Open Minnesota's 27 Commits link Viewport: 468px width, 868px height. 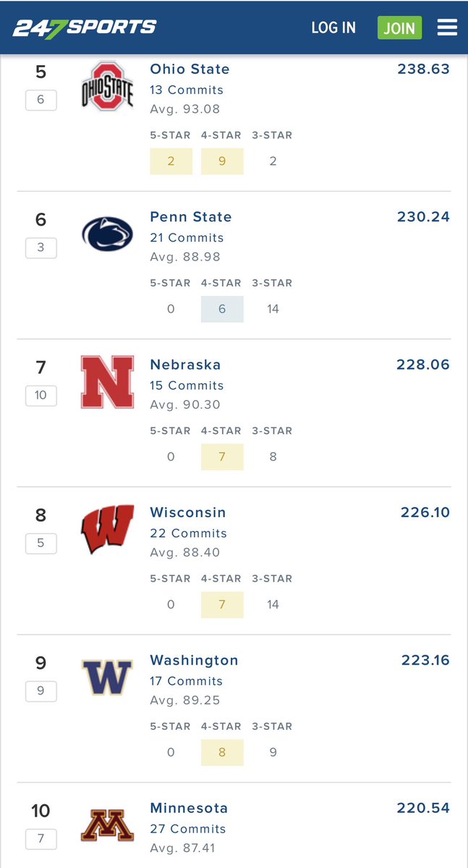click(x=188, y=829)
